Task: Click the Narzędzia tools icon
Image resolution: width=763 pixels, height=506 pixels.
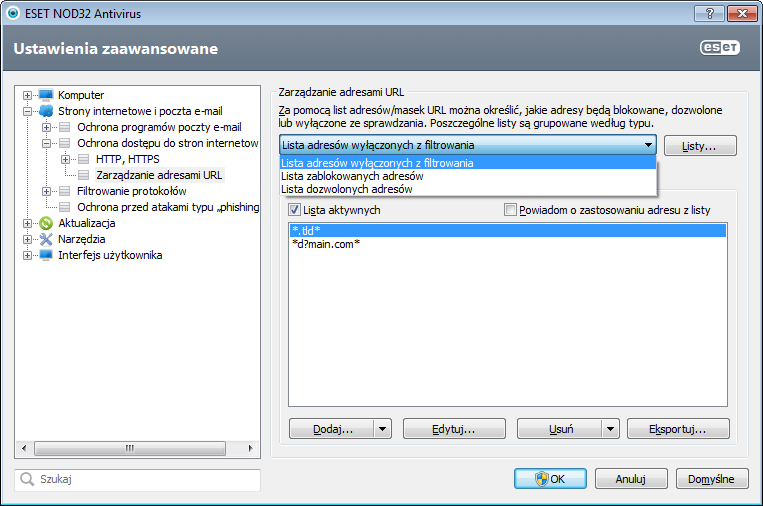Action: point(46,239)
